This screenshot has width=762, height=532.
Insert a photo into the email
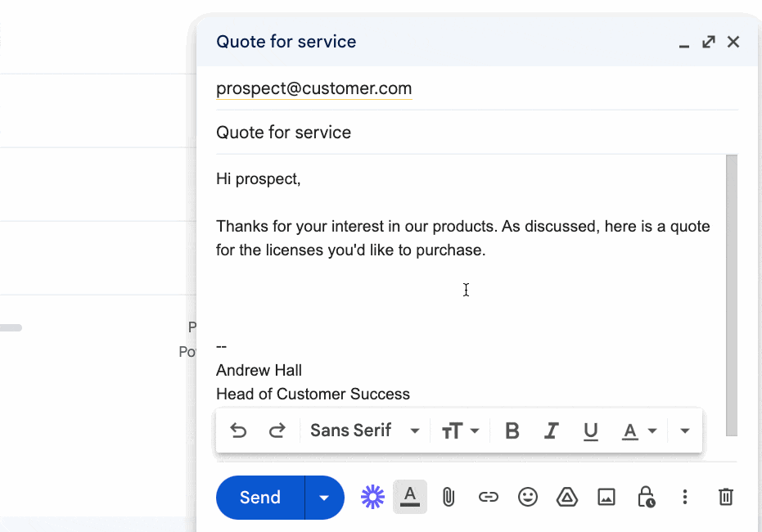tap(606, 497)
